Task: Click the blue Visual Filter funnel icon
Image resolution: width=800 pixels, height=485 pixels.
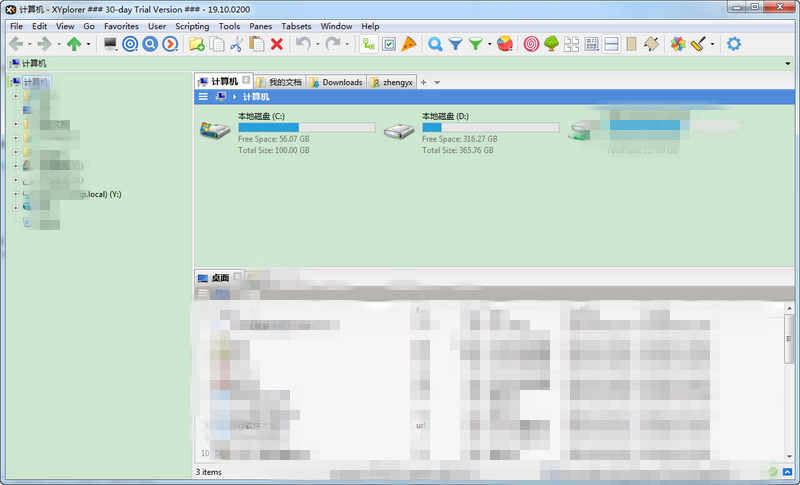Action: point(455,44)
